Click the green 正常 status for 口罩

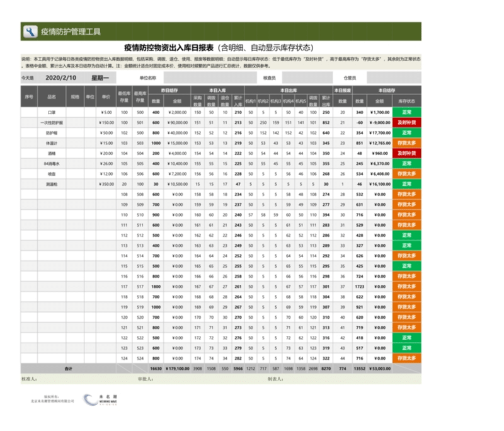click(x=406, y=113)
